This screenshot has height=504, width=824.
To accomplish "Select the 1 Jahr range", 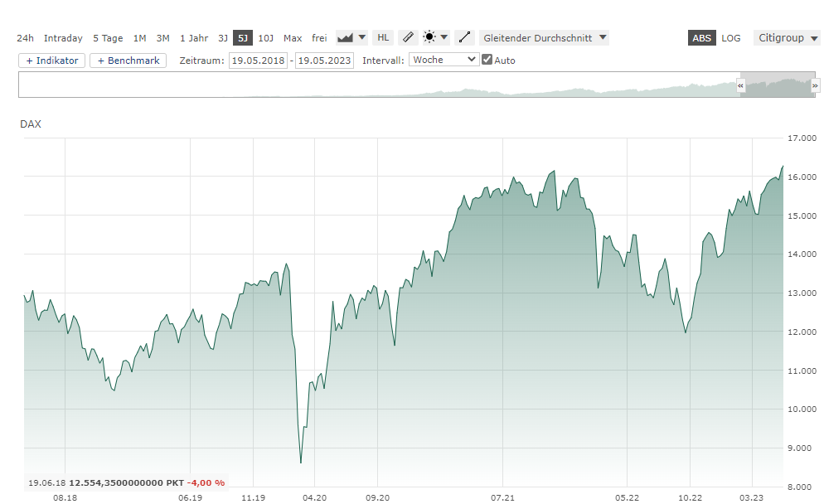I will pos(194,38).
